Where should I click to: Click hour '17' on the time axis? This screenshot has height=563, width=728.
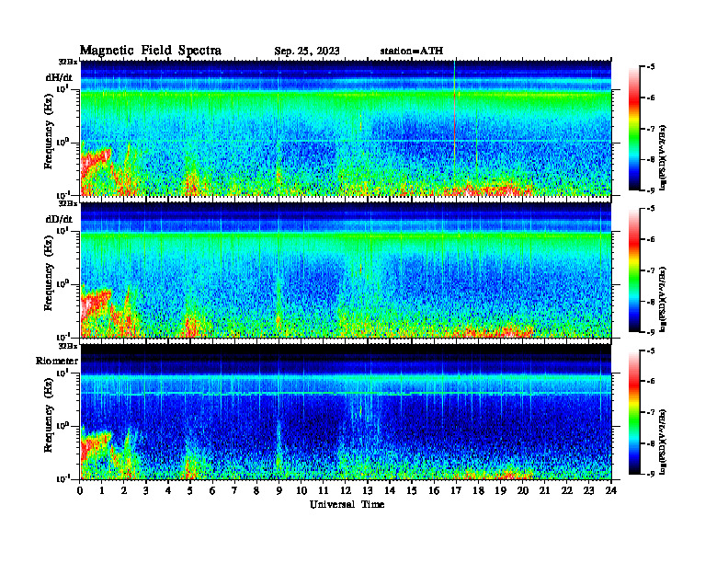click(x=456, y=490)
